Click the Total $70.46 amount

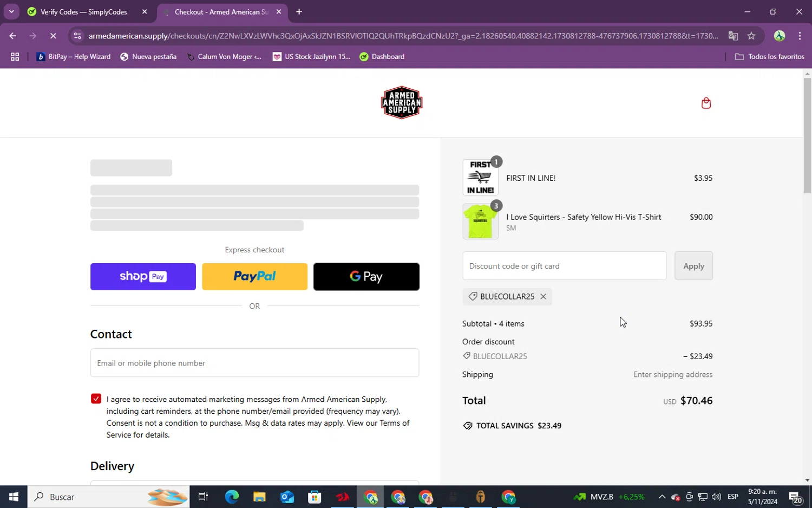pyautogui.click(x=696, y=401)
